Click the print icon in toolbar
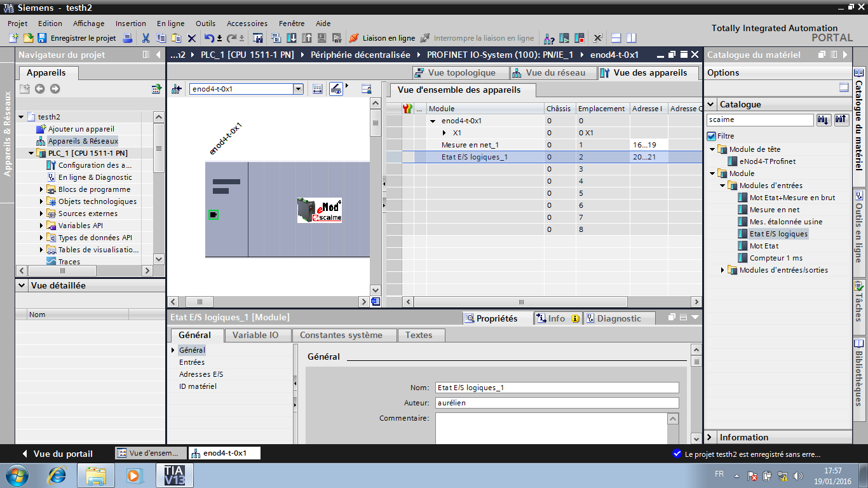868x488 pixels. coord(128,38)
